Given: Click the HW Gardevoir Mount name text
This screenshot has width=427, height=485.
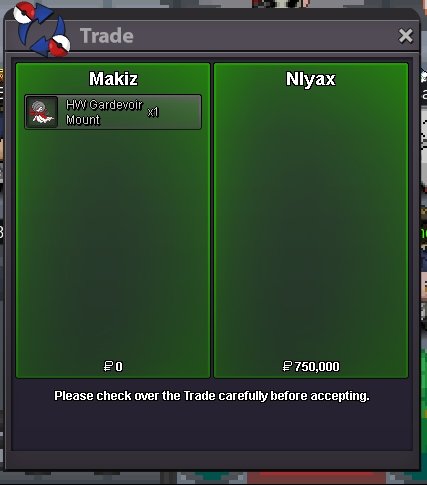Looking at the screenshot, I should click(x=104, y=112).
